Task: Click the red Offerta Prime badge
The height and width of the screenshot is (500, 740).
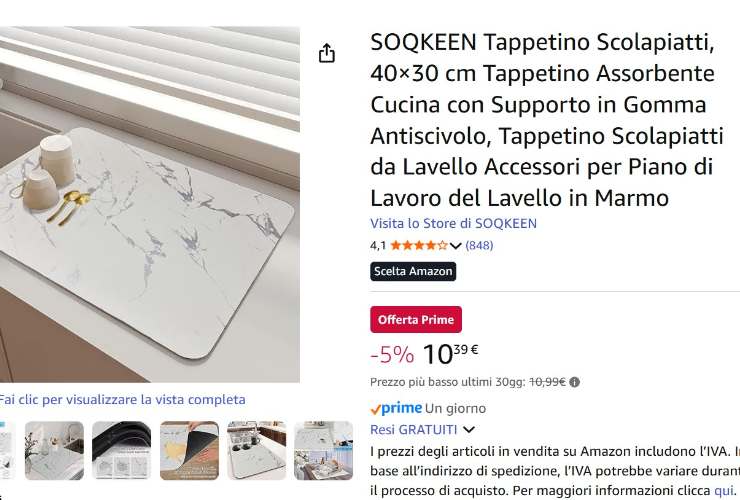Action: click(416, 320)
